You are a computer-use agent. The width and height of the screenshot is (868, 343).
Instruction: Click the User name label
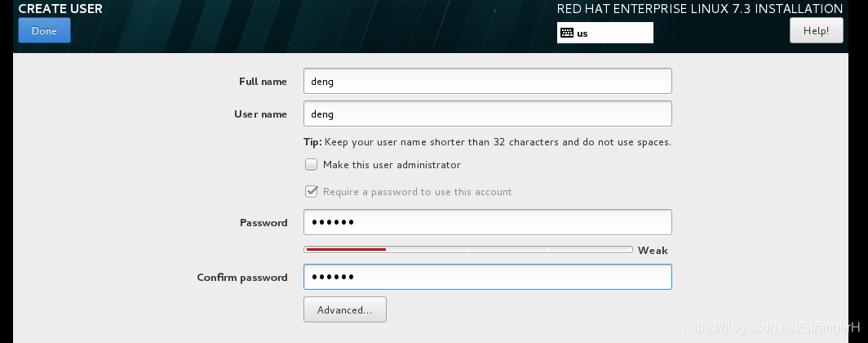click(260, 114)
